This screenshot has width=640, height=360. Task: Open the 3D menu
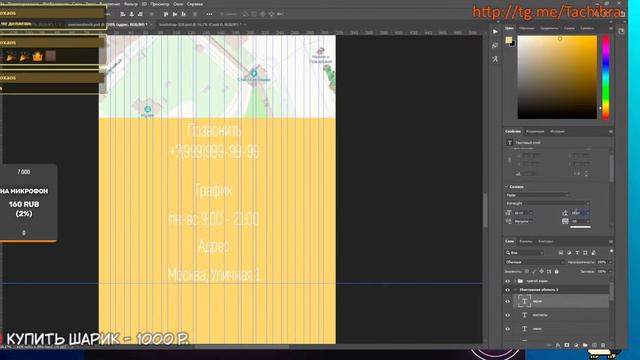coord(144,4)
